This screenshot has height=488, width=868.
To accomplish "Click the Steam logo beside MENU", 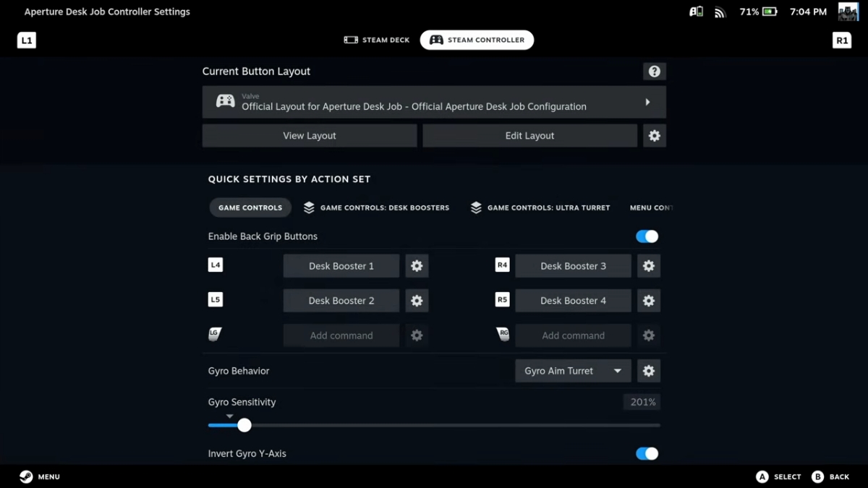I will [x=25, y=477].
